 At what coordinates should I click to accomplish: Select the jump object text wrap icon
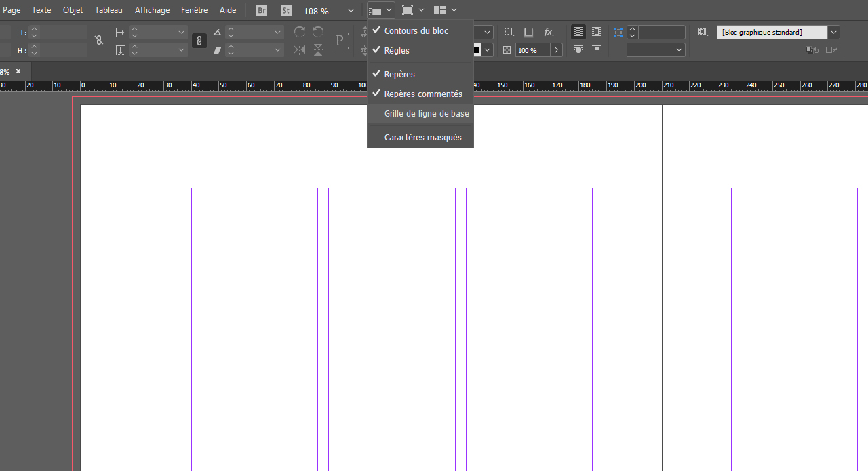click(x=597, y=49)
